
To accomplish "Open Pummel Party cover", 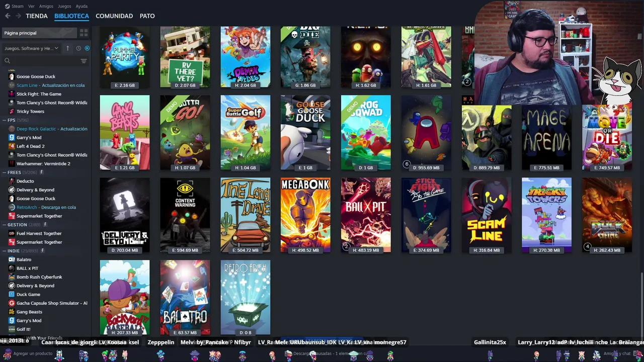I will click(125, 57).
